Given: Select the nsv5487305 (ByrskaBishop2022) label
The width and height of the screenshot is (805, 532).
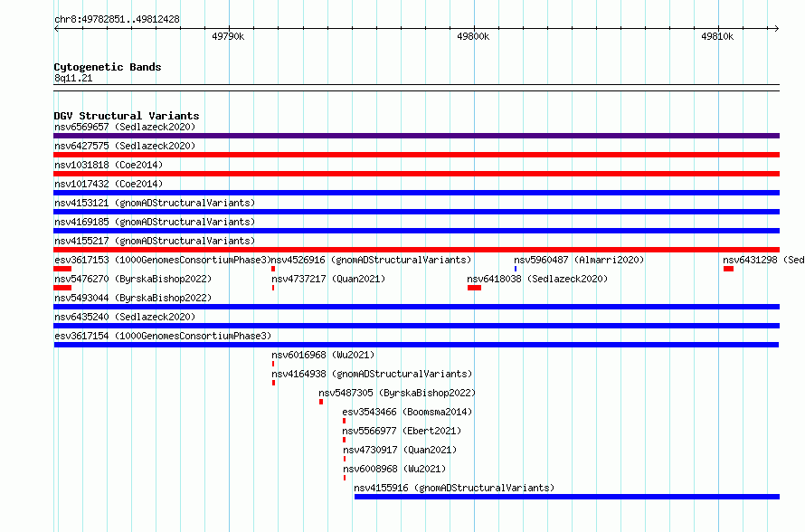Looking at the screenshot, I should point(397,393).
